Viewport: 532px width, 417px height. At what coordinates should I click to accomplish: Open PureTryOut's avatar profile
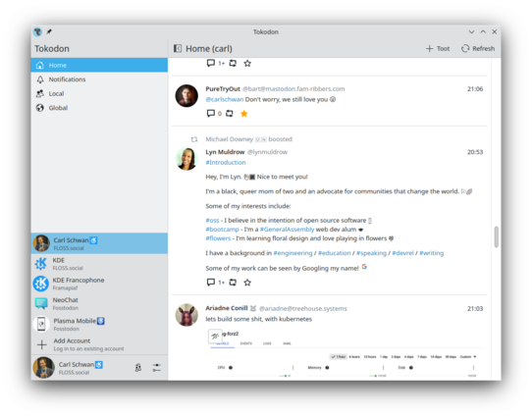186,95
